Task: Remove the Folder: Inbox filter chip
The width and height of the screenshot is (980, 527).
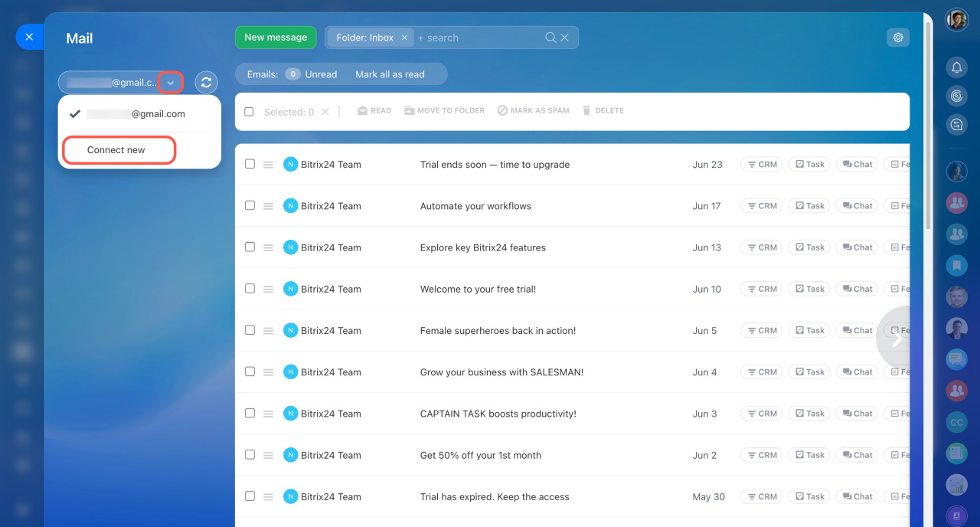Action: (404, 38)
